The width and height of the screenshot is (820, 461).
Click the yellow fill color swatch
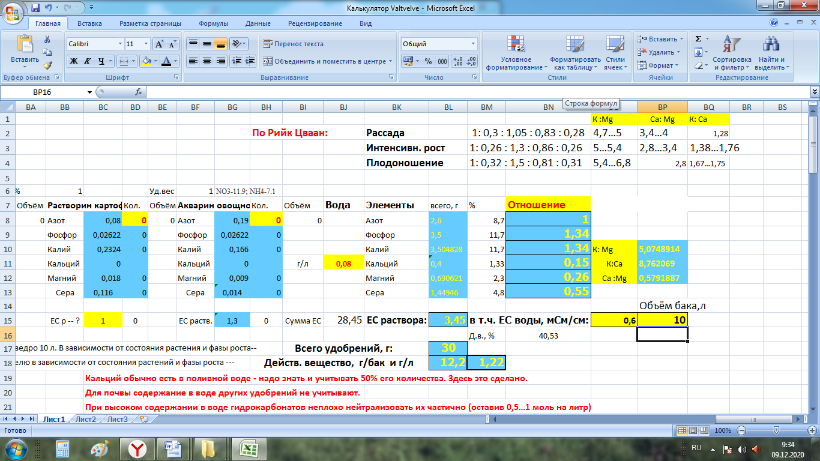tap(146, 61)
